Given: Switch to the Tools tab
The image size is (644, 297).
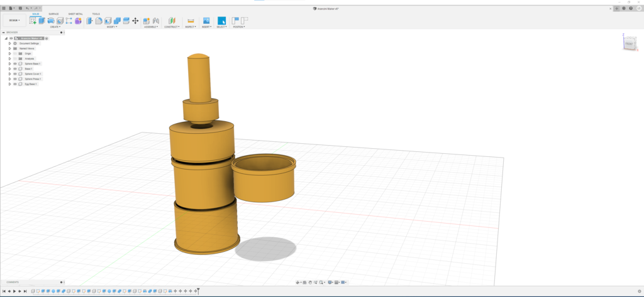Looking at the screenshot, I should 96,14.
